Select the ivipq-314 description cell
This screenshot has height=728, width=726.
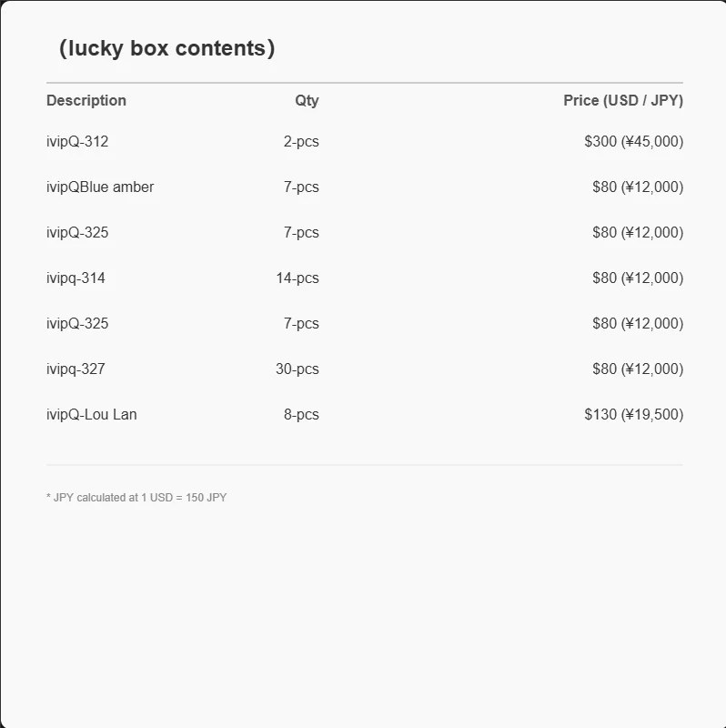76,278
